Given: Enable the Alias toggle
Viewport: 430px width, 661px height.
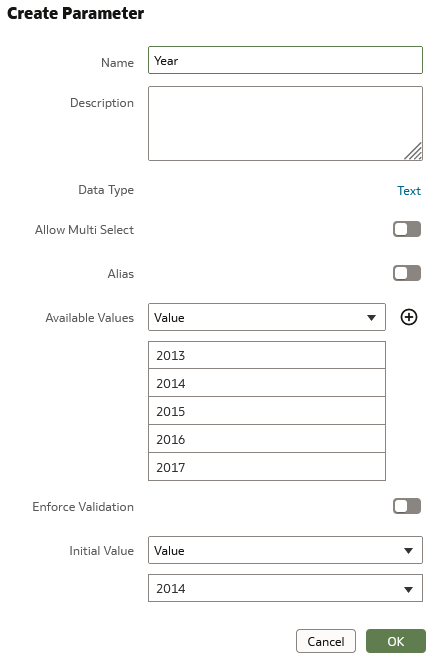Looking at the screenshot, I should click(x=407, y=273).
